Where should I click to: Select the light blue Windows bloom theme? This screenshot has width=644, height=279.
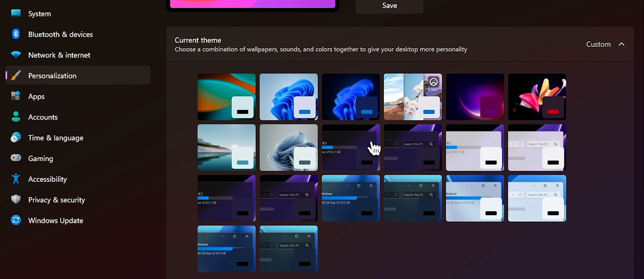288,96
